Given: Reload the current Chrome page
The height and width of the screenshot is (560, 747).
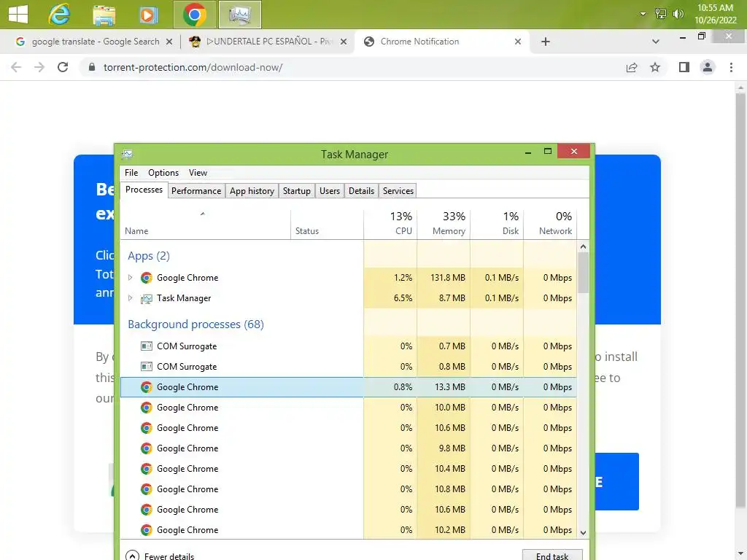Looking at the screenshot, I should click(63, 67).
